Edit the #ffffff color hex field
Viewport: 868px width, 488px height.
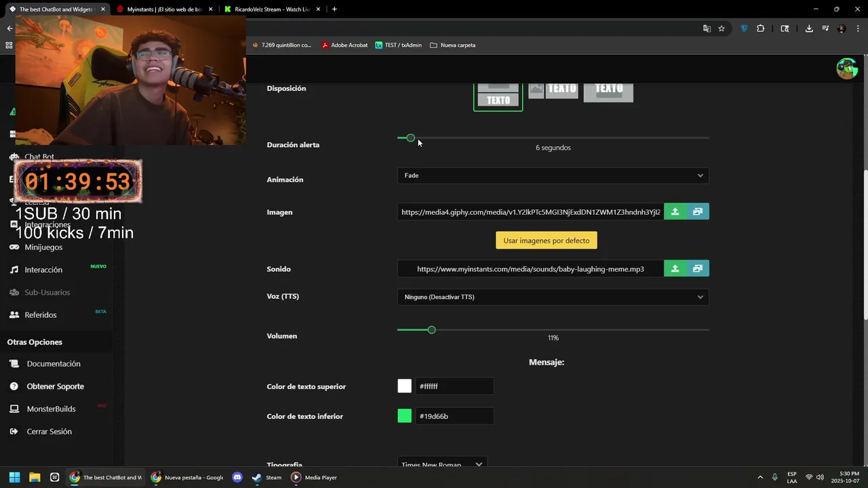[x=454, y=386]
